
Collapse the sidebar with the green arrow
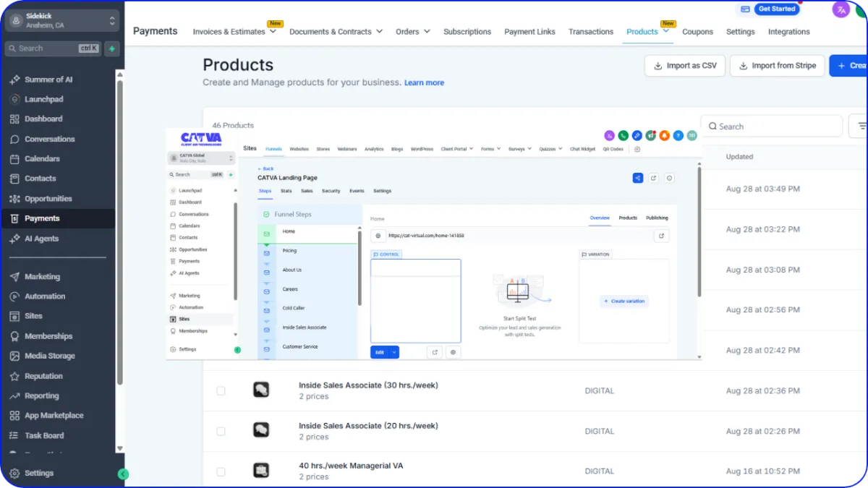tap(123, 474)
